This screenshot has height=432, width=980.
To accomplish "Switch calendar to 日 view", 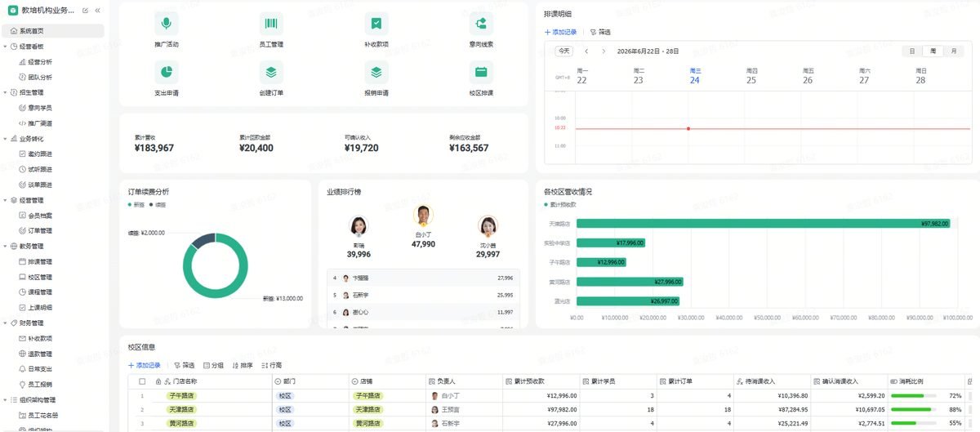I will [x=912, y=51].
